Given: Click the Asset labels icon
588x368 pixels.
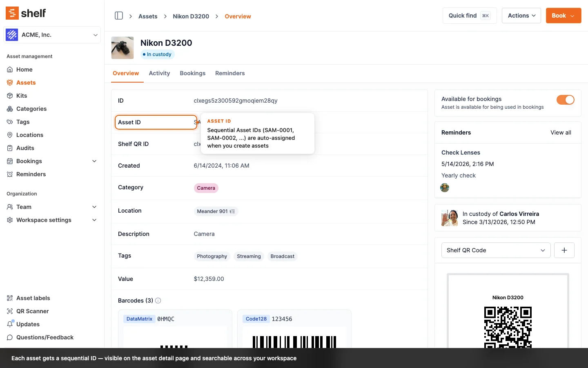Looking at the screenshot, I should (x=10, y=298).
